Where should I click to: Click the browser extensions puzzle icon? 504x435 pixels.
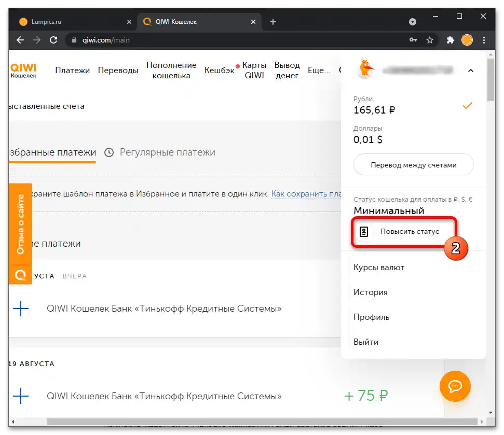pyautogui.click(x=450, y=40)
